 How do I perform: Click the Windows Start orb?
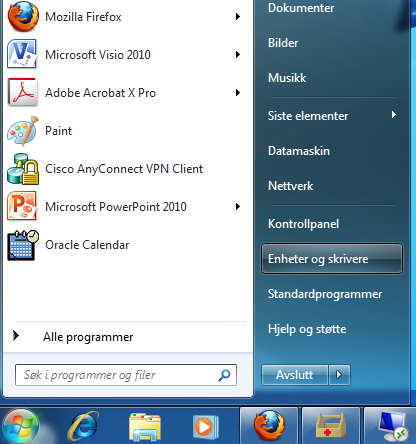[x=21, y=427]
